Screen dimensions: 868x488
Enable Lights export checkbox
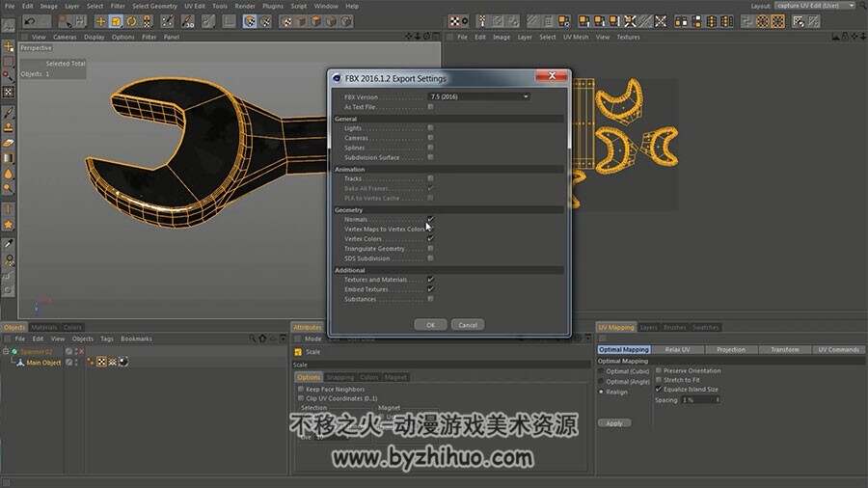430,128
